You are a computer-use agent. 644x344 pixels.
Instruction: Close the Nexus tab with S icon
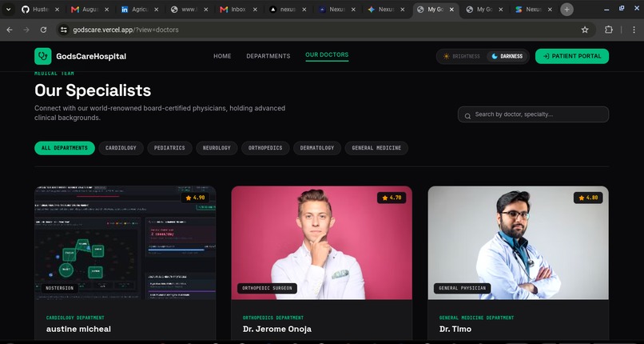click(550, 10)
